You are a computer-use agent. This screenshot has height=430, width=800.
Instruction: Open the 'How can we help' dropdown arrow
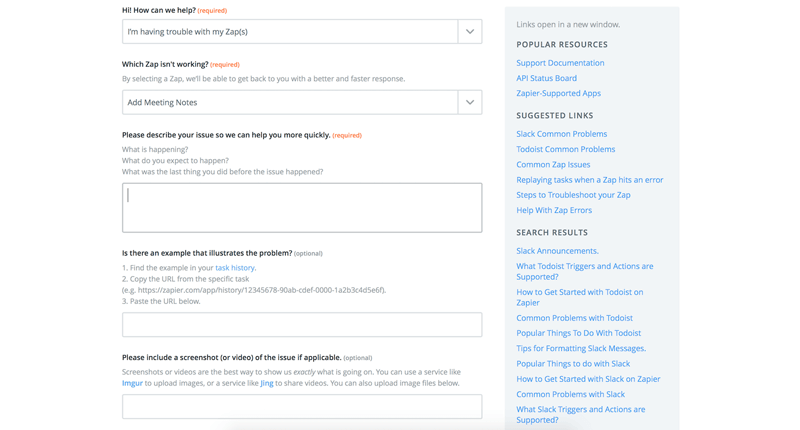(470, 32)
